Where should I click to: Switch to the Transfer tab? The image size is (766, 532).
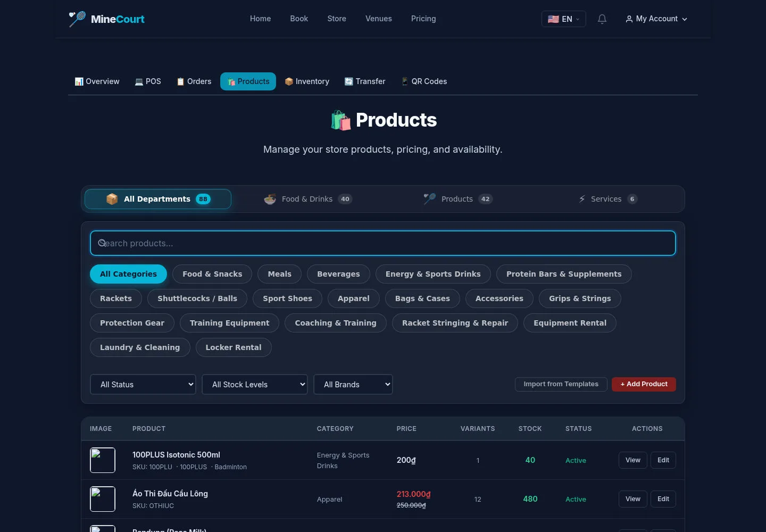[x=365, y=81]
